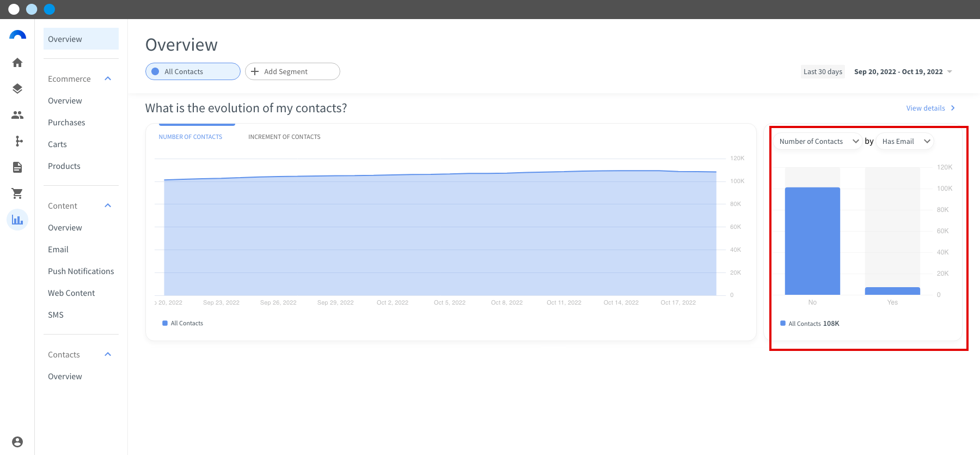Open the layers stack icon in sidebar

17,89
